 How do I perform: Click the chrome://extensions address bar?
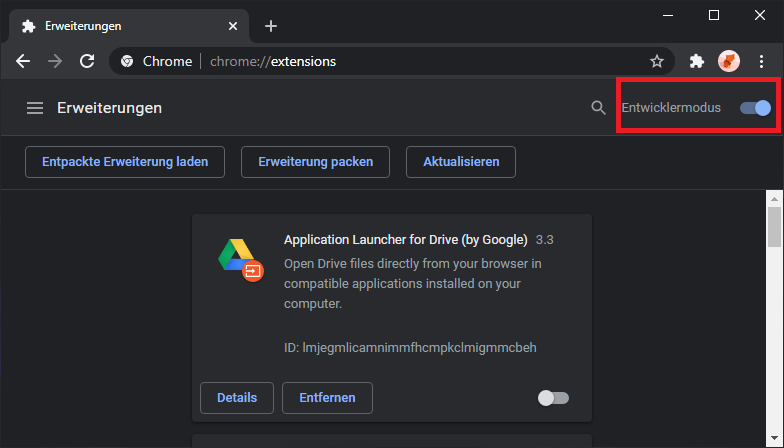[x=400, y=61]
